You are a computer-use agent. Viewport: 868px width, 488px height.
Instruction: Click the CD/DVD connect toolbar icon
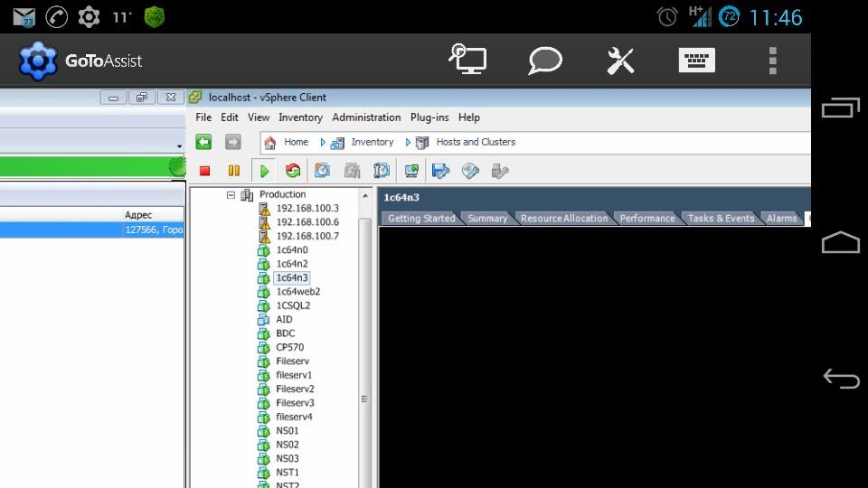(470, 171)
